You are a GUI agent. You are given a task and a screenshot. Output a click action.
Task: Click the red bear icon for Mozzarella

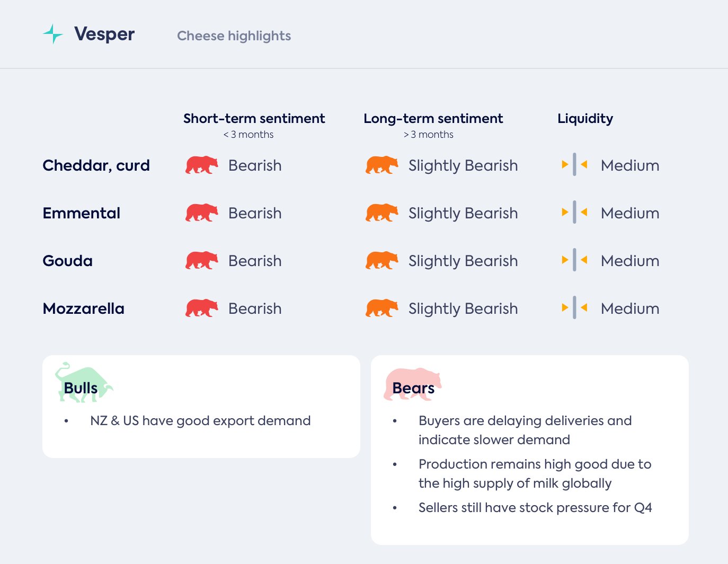tap(201, 309)
